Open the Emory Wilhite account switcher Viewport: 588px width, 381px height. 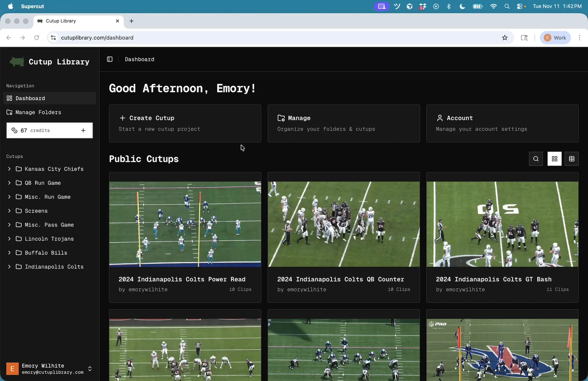click(50, 369)
